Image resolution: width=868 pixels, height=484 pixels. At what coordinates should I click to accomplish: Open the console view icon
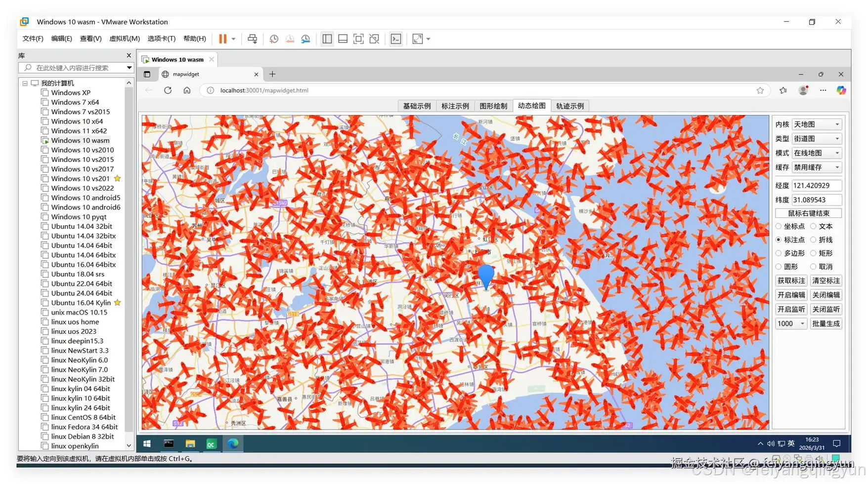[x=396, y=39]
